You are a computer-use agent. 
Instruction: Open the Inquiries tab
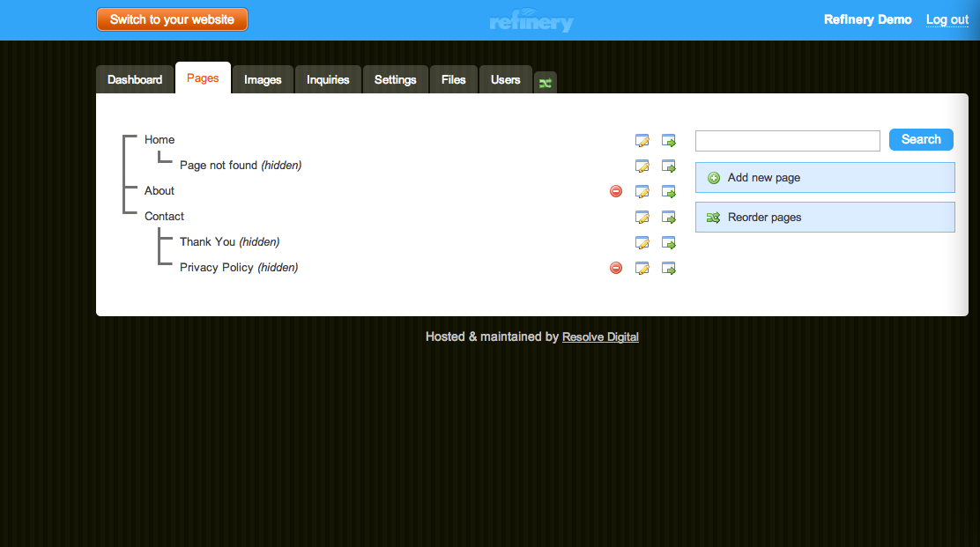click(327, 78)
